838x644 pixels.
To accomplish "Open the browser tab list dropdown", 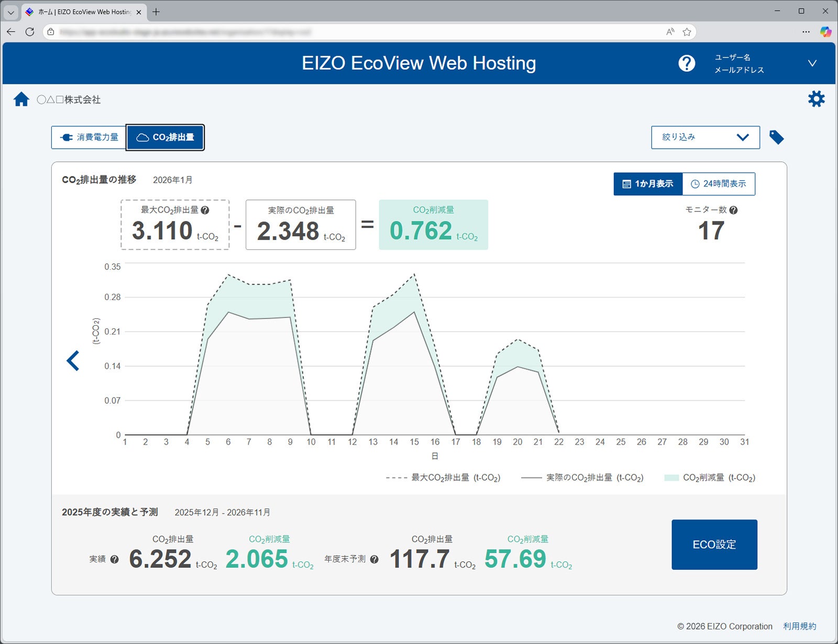I will click(x=10, y=12).
